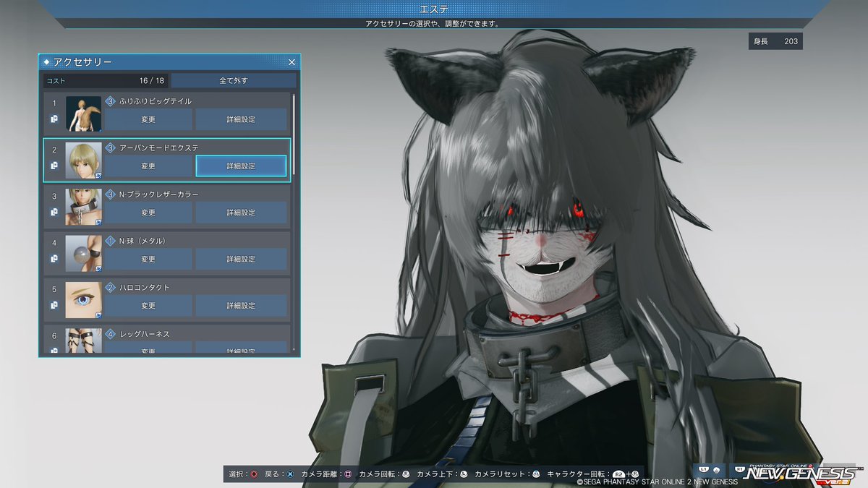
Task: Select アーバンモードエクステ hair thumbnail
Action: click(x=84, y=160)
